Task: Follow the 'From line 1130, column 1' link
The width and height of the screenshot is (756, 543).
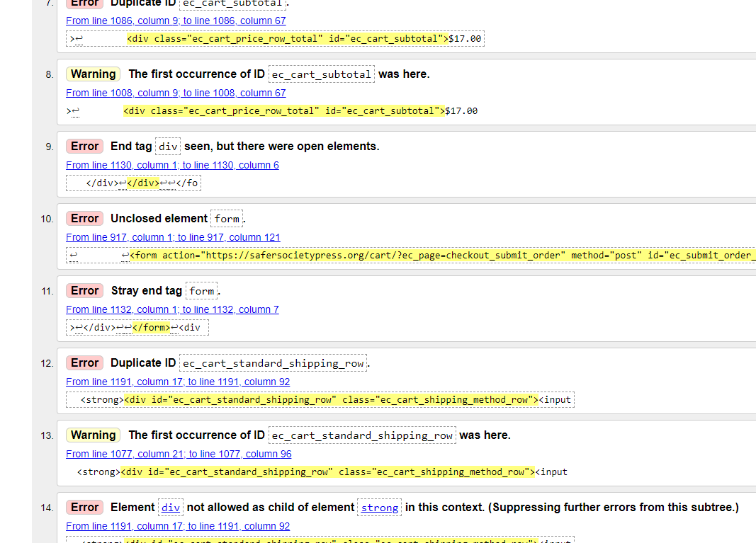Action: 172,165
